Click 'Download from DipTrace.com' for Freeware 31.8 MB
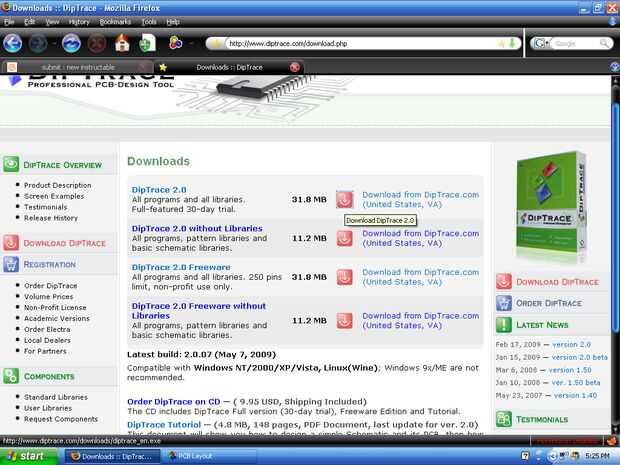Screen dimensions: 620x465 click(x=420, y=277)
